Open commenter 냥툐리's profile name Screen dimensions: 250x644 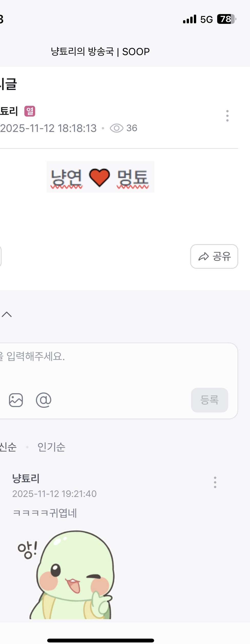tap(26, 478)
